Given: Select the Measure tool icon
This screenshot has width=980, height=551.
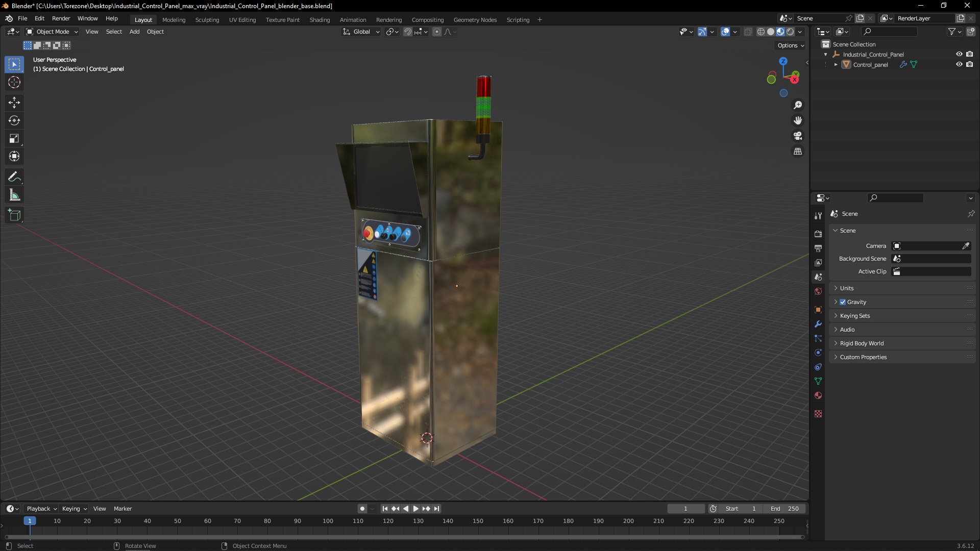Looking at the screenshot, I should (15, 195).
